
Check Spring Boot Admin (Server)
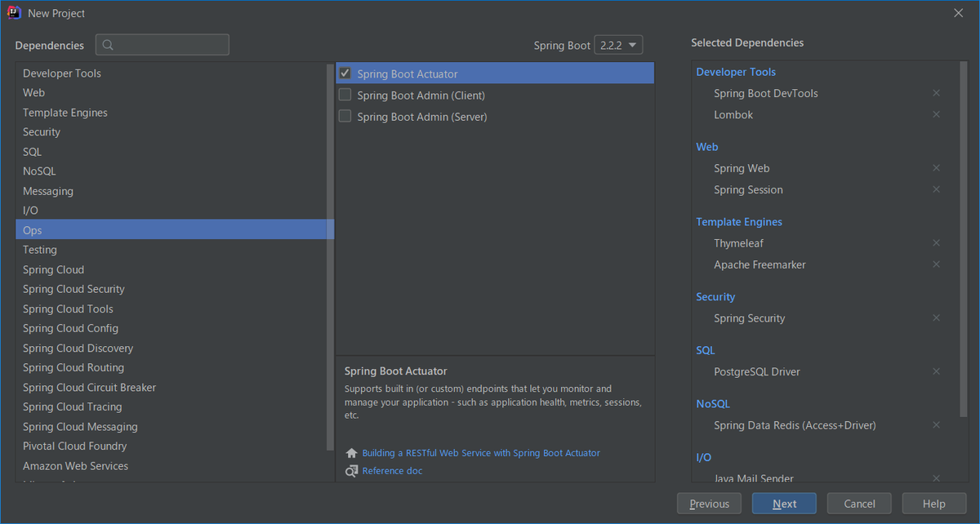point(345,116)
